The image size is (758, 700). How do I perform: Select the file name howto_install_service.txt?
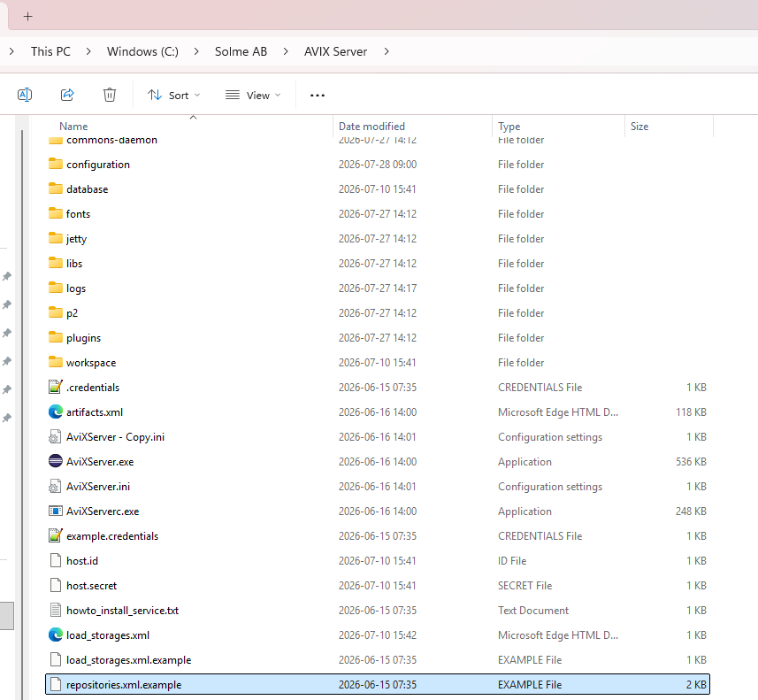point(122,611)
